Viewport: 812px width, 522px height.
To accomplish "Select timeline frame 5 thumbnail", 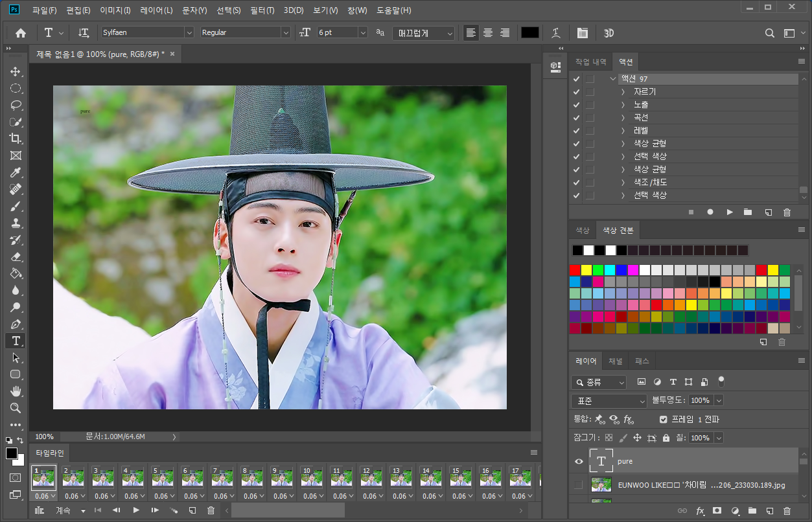I will [x=163, y=478].
